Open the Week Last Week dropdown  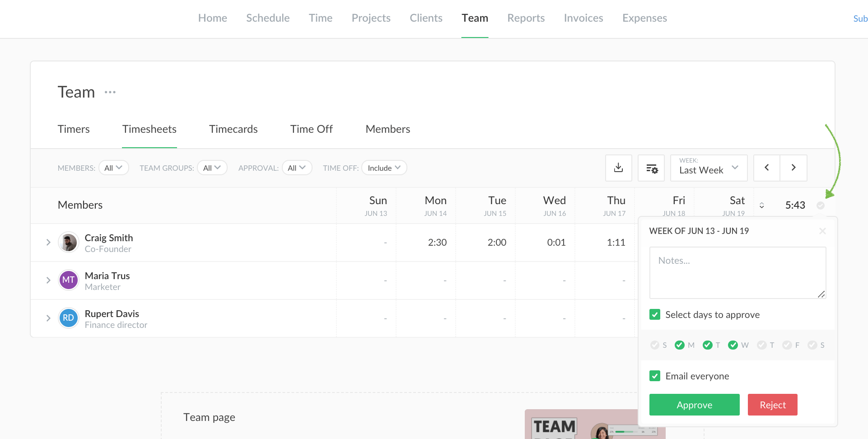[709, 168]
